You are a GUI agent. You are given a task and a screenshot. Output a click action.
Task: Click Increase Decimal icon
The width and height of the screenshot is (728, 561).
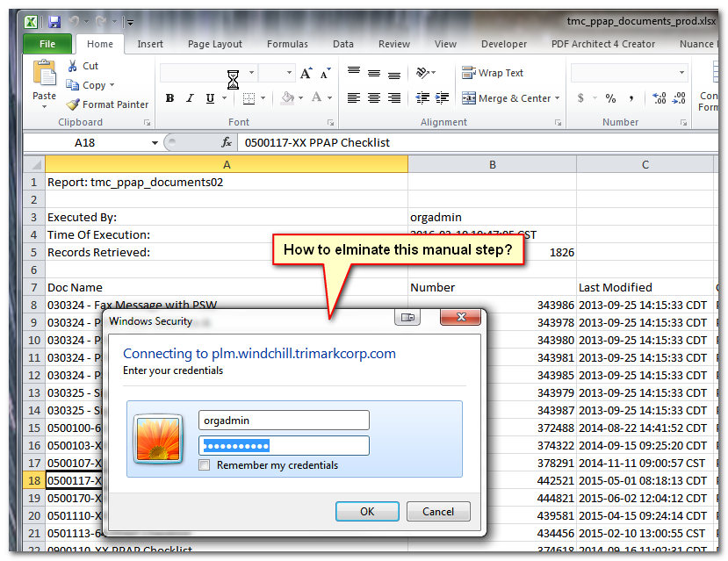click(x=660, y=98)
